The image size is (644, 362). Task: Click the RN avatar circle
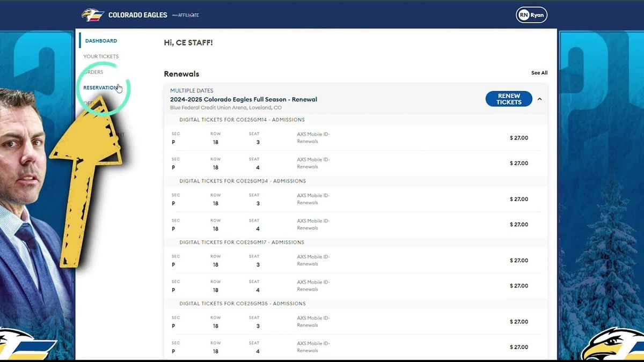(x=523, y=15)
